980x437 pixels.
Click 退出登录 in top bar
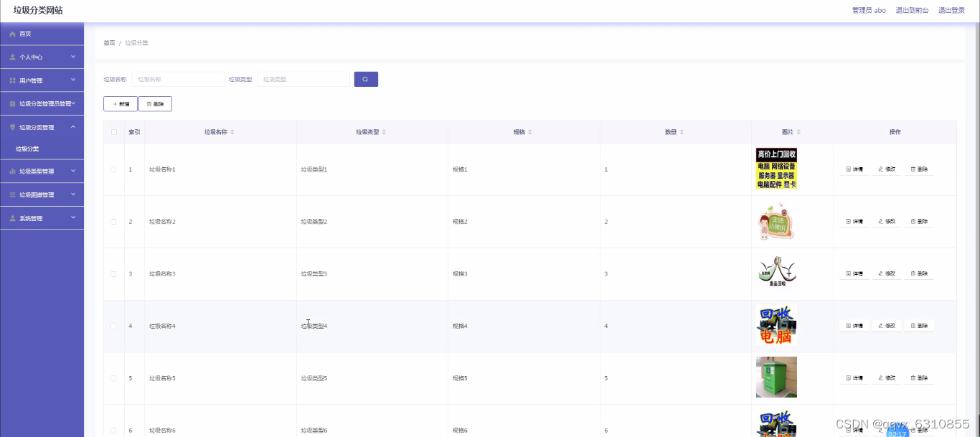point(951,11)
